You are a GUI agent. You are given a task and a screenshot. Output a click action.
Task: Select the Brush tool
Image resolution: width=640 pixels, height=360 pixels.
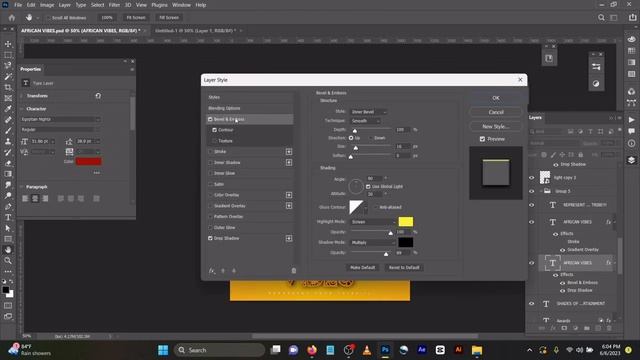8,131
